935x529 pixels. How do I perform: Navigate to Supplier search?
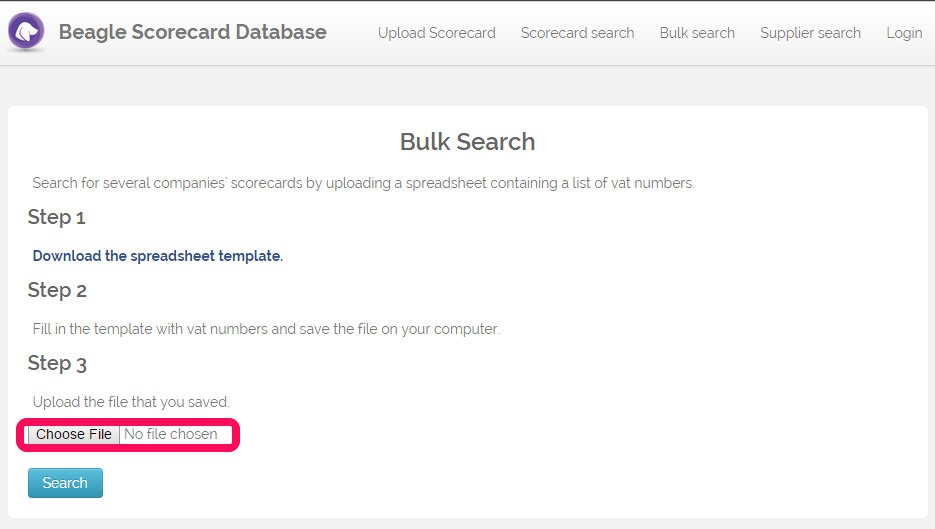tap(810, 33)
